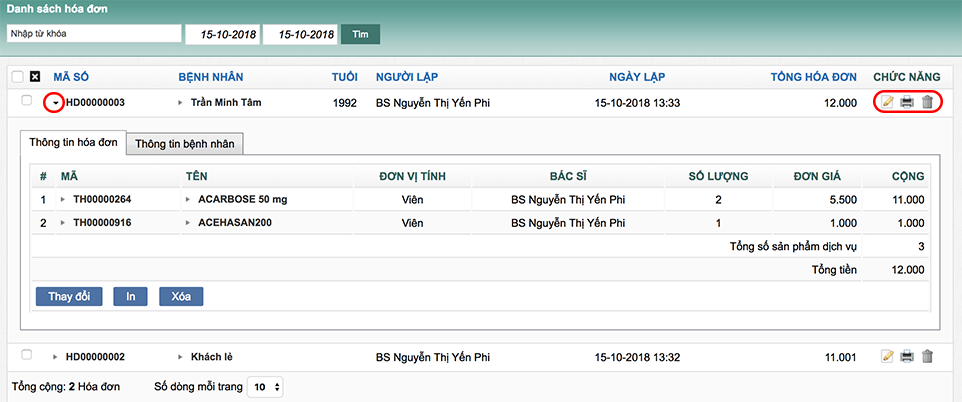Screen dimensions: 962x402
Task: Click the Thay đổi button
Action: point(69,297)
